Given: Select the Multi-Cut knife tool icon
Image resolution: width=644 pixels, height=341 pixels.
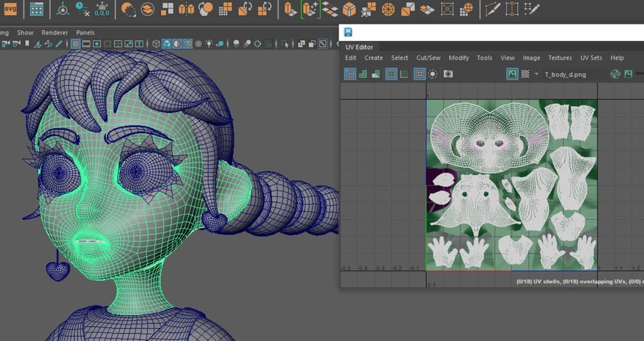Looking at the screenshot, I should pyautogui.click(x=493, y=9).
